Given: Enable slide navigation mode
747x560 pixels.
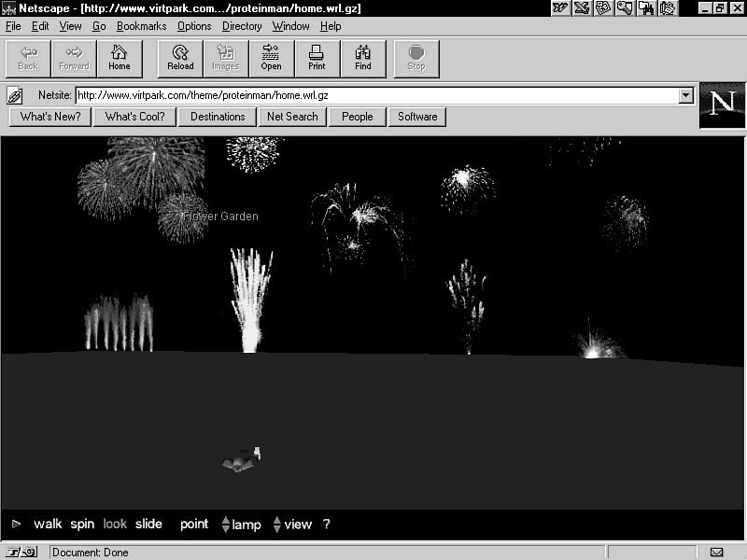Looking at the screenshot, I should 148,525.
